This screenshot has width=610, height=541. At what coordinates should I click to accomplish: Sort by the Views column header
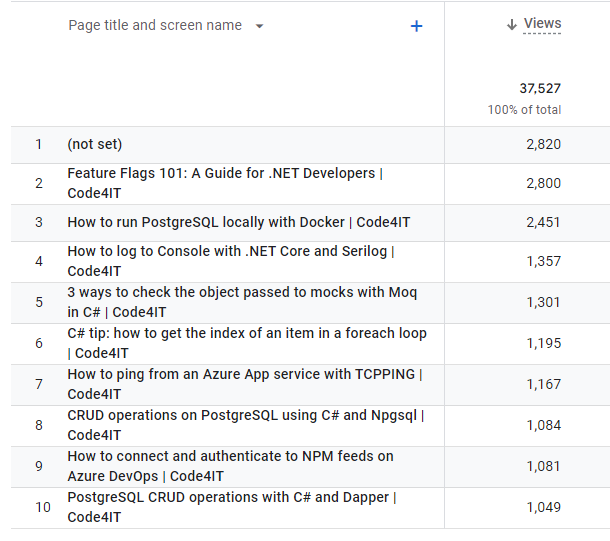[542, 23]
